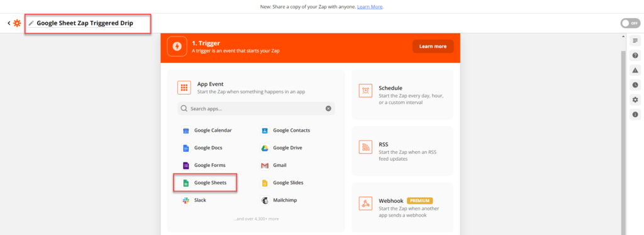Pick Gmail as trigger app
The image size is (644, 235).
point(274,166)
